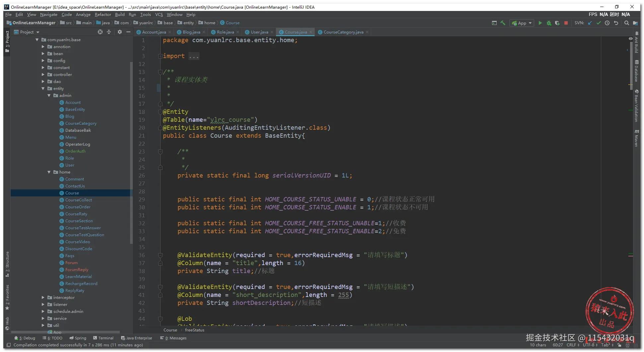Image resolution: width=644 pixels, height=352 pixels.
Task: Expand the controller folder
Action: coord(43,75)
